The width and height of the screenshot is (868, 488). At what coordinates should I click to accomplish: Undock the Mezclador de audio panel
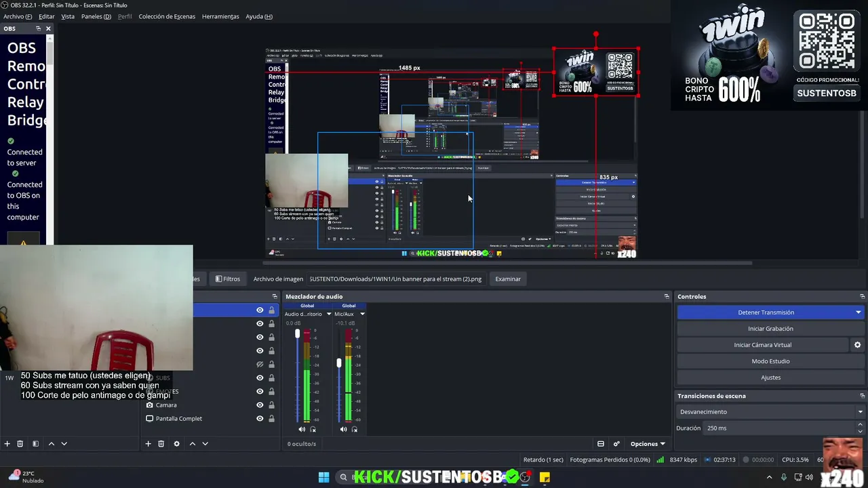coord(667,296)
